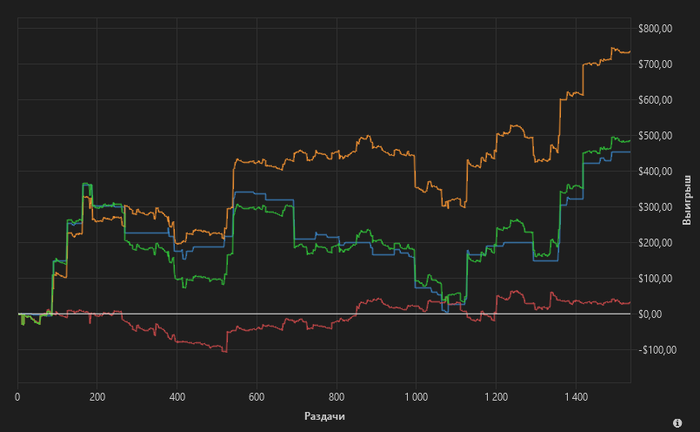Click the $700,00 axis label
700x432 pixels.
point(655,64)
